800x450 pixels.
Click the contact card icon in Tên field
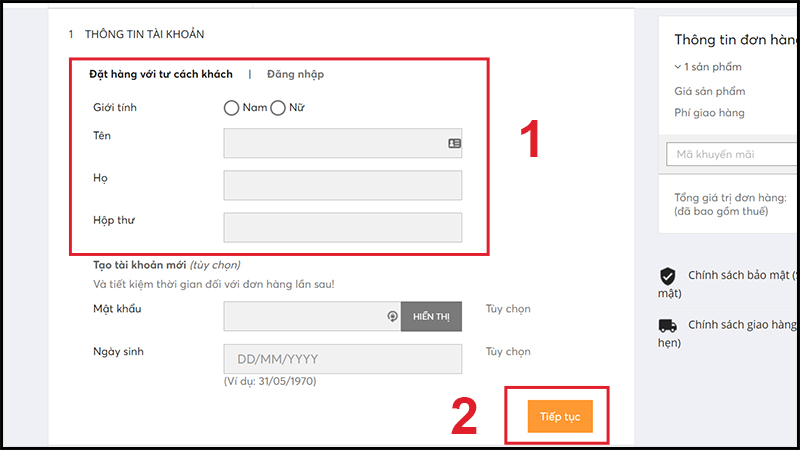[454, 143]
